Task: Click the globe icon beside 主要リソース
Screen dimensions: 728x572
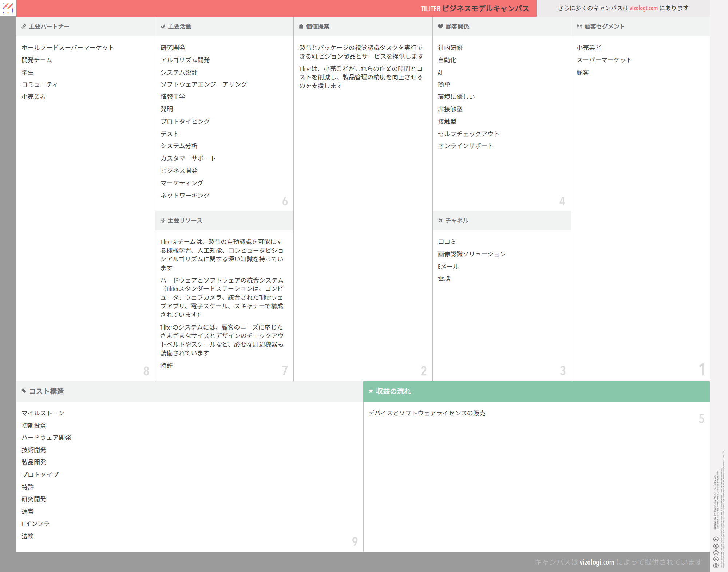Action: 163,221
